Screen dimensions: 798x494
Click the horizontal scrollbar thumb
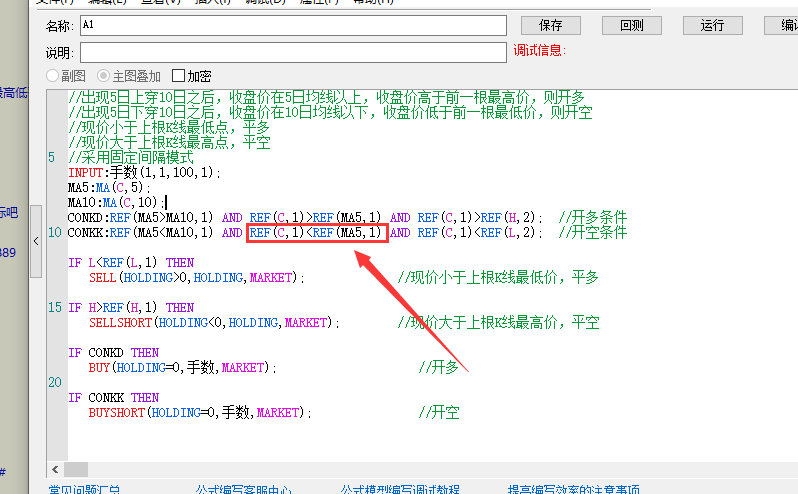(76, 469)
